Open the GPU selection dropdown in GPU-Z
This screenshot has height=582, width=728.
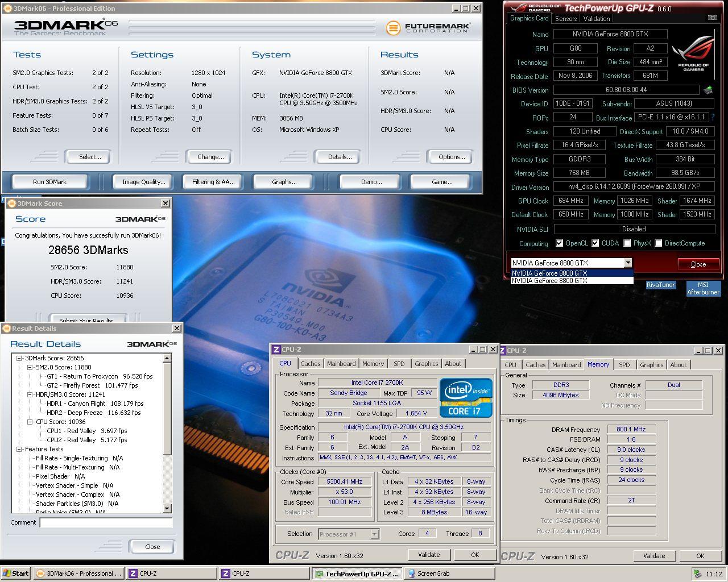click(x=627, y=263)
